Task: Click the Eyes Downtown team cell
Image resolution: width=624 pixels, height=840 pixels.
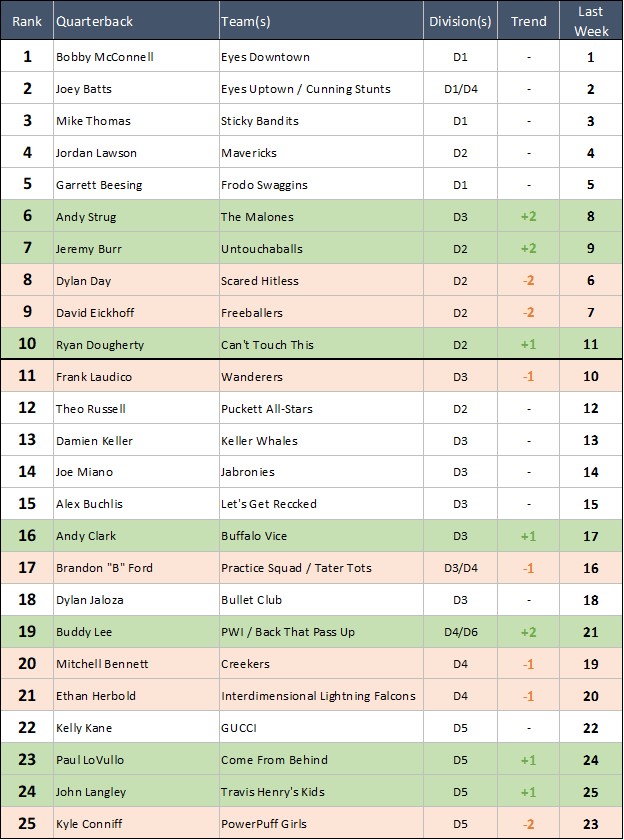Action: tap(265, 57)
